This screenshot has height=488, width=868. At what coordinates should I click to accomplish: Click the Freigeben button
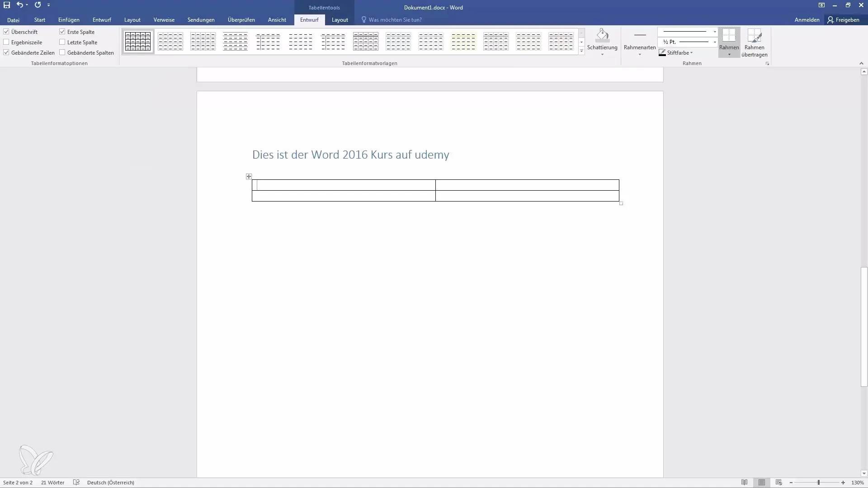tap(845, 20)
